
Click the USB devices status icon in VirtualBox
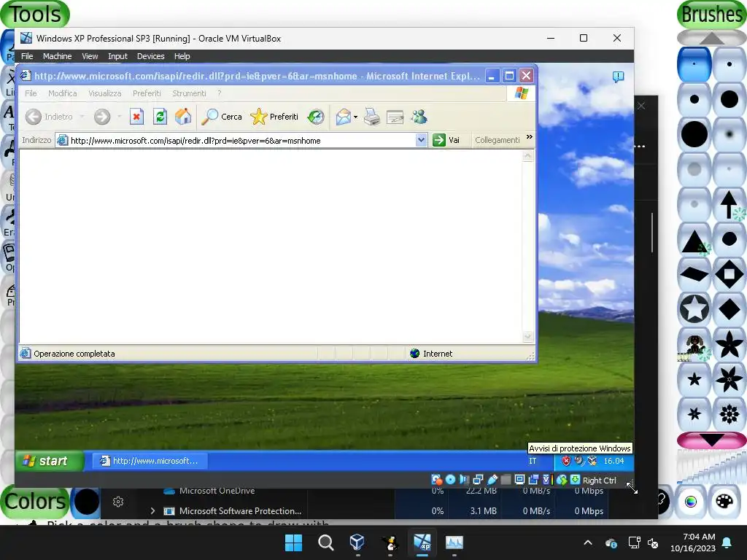pos(492,480)
